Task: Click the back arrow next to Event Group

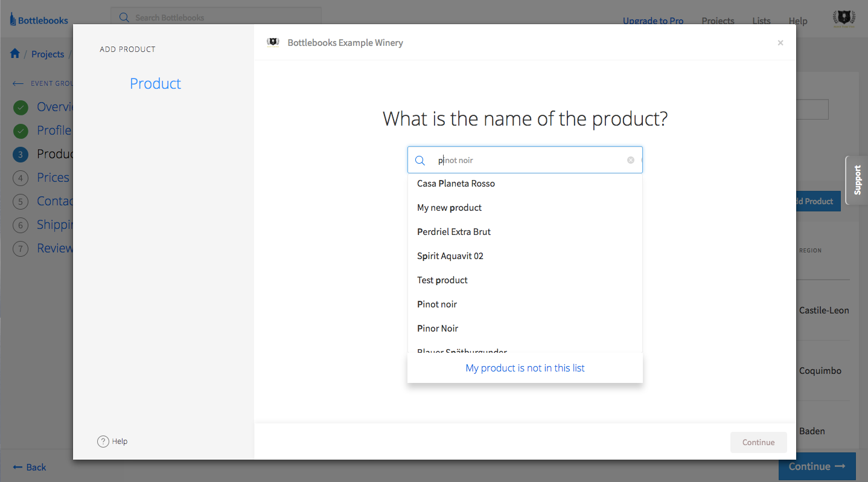Action: 18,83
